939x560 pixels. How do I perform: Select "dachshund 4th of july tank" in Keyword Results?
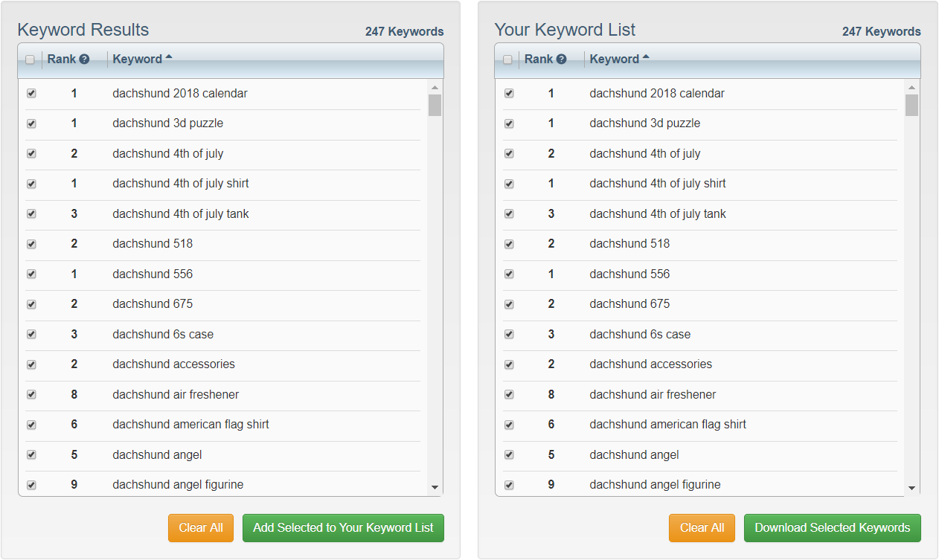pos(181,214)
